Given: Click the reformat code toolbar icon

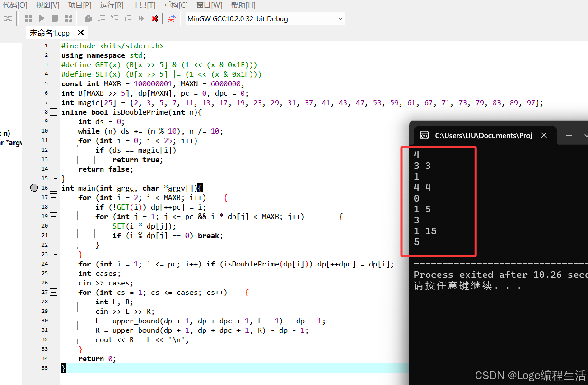Looking at the screenshot, I should pyautogui.click(x=8, y=18).
